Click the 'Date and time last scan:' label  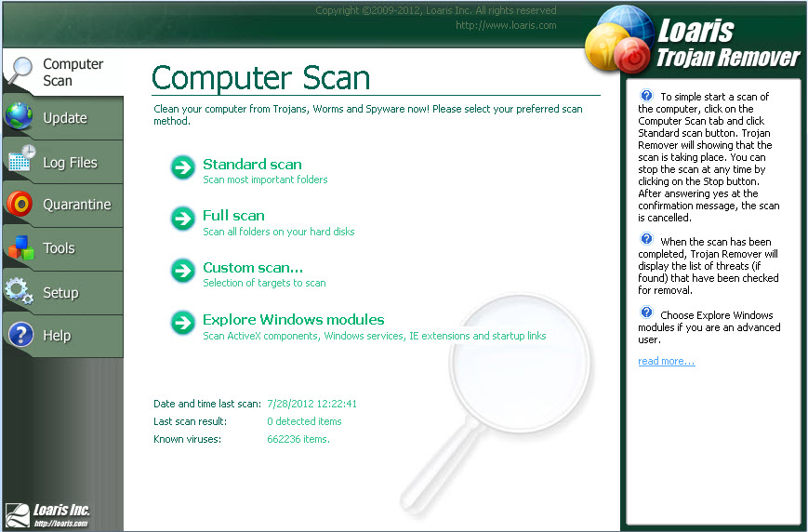point(207,404)
